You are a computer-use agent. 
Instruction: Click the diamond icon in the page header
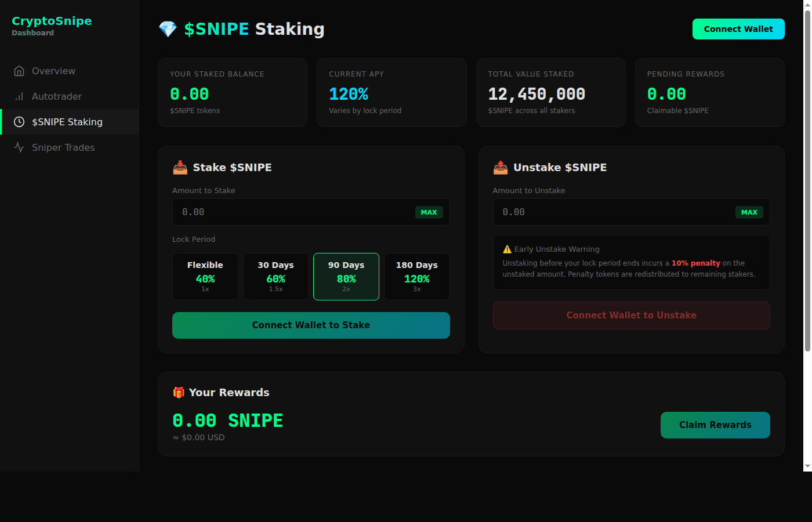point(168,29)
